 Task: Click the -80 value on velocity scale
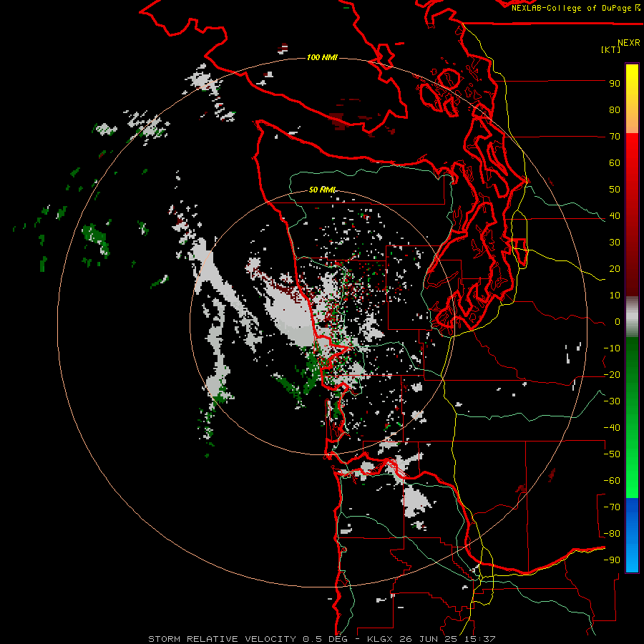pyautogui.click(x=612, y=534)
